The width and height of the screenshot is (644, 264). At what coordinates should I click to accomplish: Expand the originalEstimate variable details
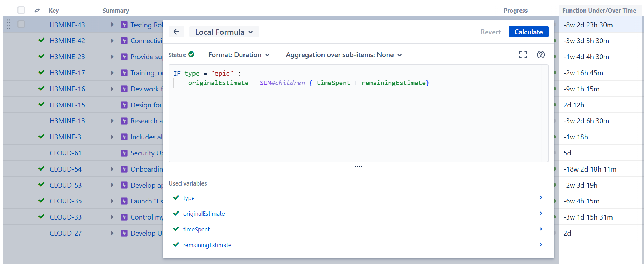coord(540,213)
